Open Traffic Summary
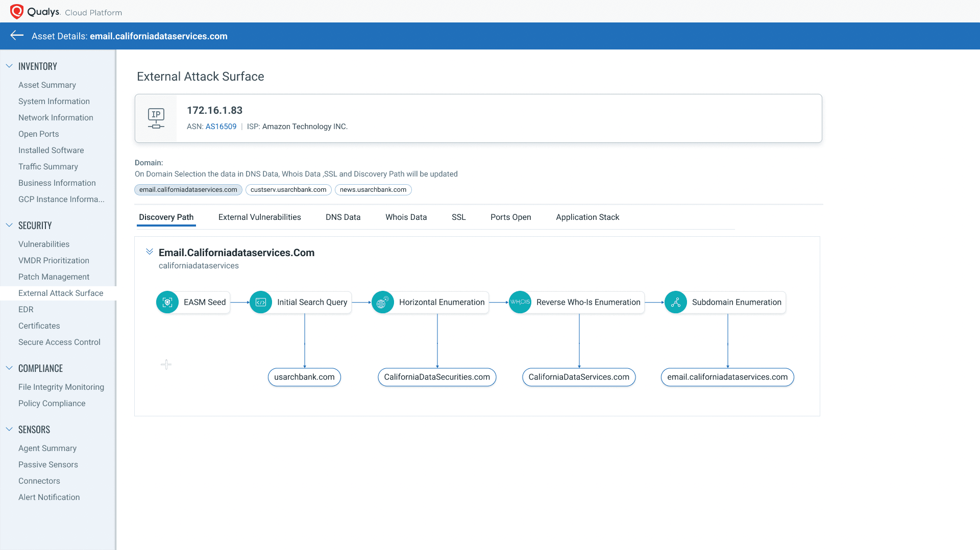The width and height of the screenshot is (980, 550). (x=48, y=167)
